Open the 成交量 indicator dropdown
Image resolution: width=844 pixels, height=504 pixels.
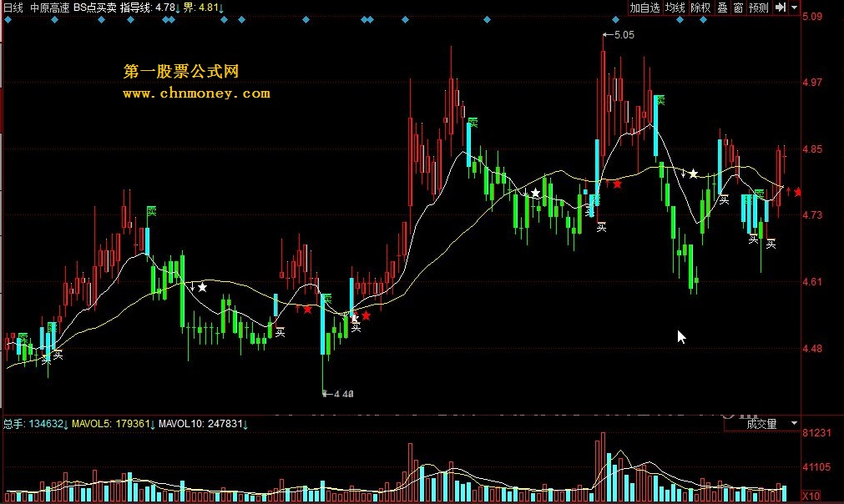pos(795,424)
